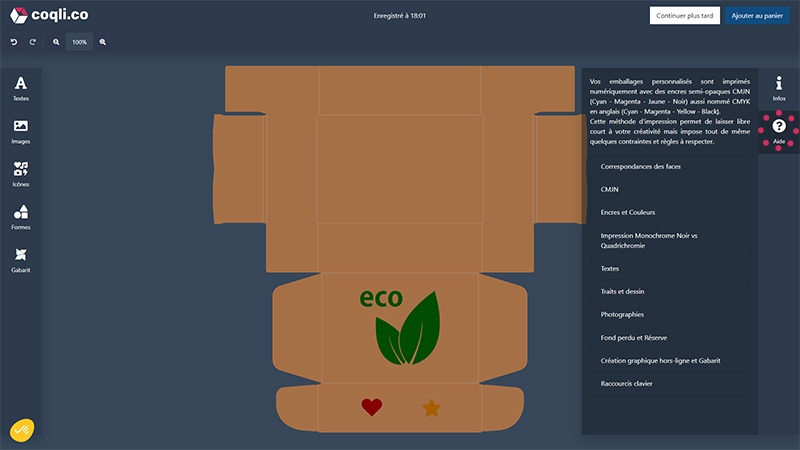Expand Encres et Couleurs help topic

click(x=670, y=212)
